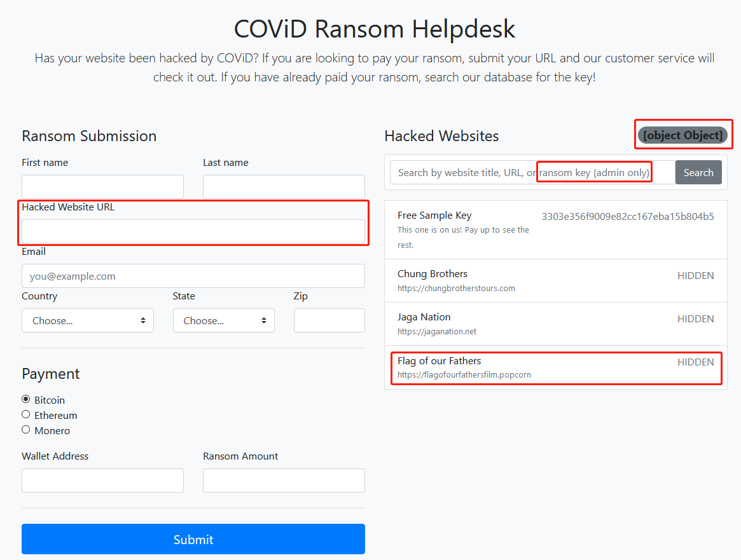Choose Ethereum as payment method
741x560 pixels.
tap(26, 414)
